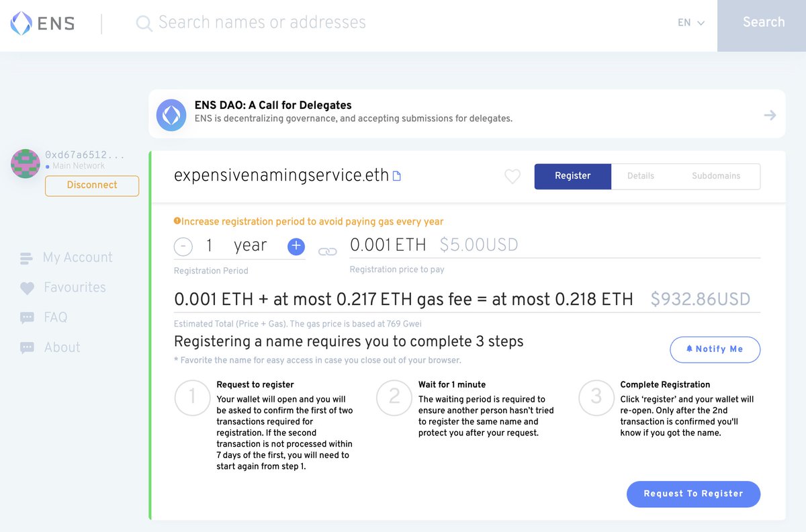This screenshot has width=806, height=532.
Task: Click the chain link icon
Action: (327, 252)
